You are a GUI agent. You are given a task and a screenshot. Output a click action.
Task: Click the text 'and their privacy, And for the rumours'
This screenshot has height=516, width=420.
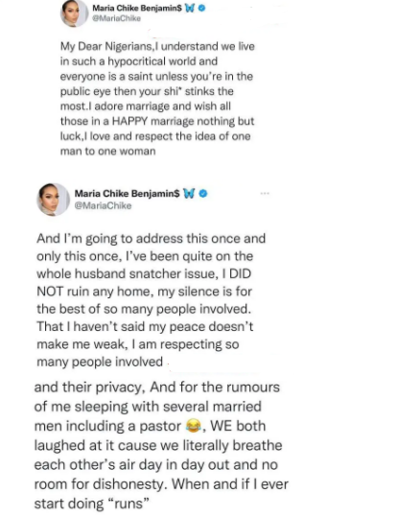point(157,387)
